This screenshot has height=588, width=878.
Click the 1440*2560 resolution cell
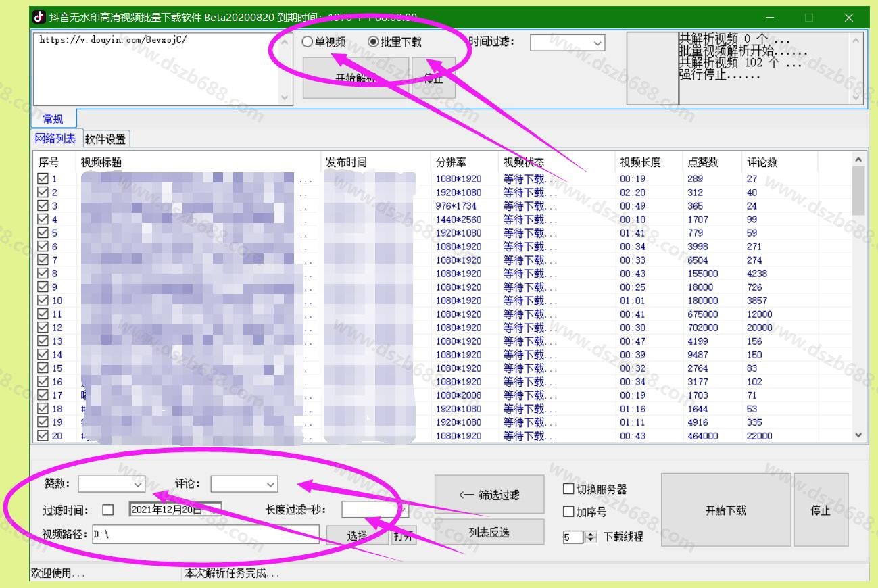459,220
